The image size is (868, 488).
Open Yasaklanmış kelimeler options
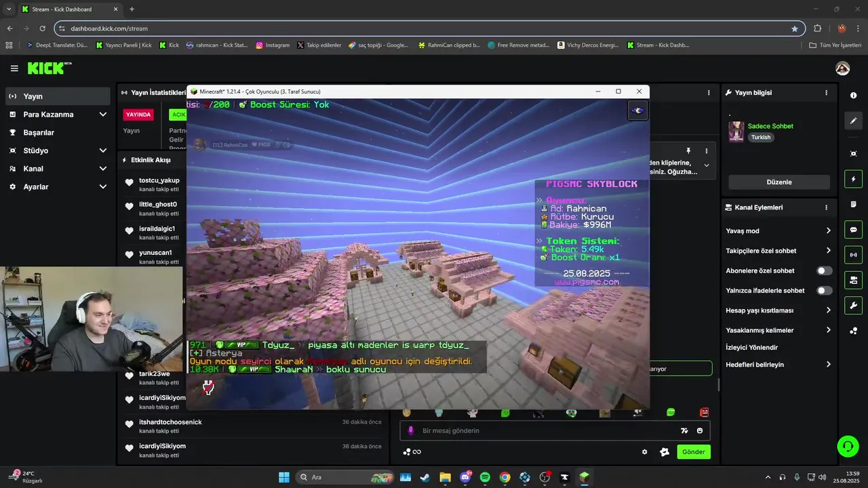778,330
